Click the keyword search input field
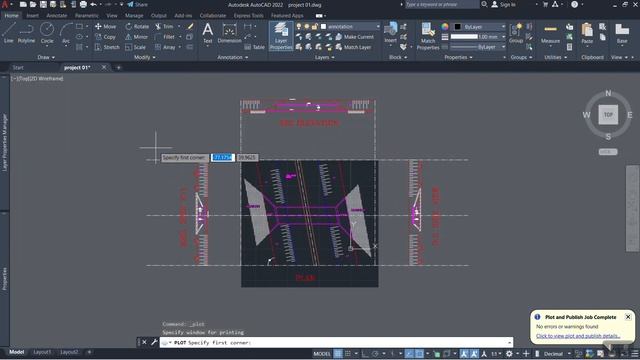 tap(442, 4)
